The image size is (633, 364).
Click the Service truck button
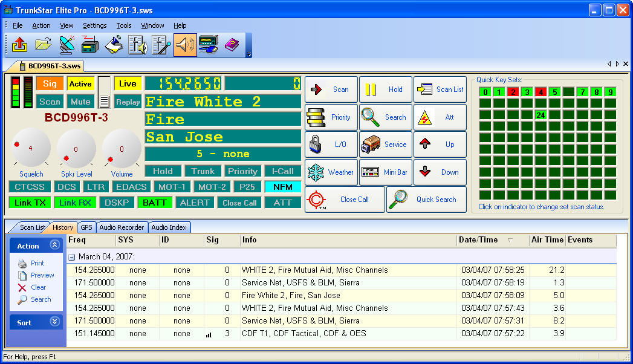tap(386, 145)
